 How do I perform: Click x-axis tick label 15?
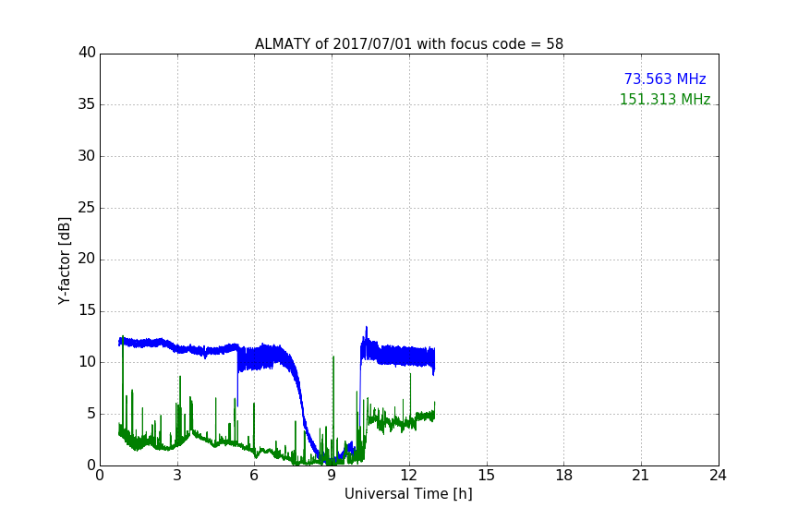487,476
